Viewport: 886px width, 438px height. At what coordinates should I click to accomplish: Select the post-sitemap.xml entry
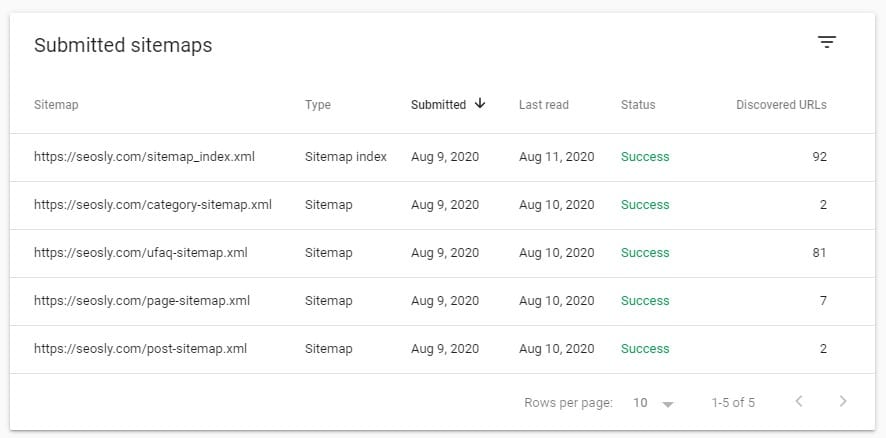coord(140,349)
